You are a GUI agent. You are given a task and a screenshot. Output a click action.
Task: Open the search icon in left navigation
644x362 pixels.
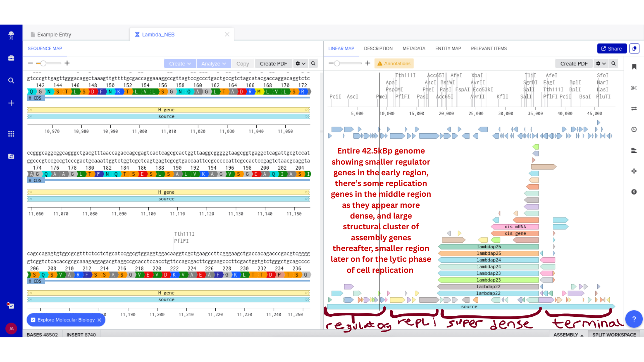[11, 80]
